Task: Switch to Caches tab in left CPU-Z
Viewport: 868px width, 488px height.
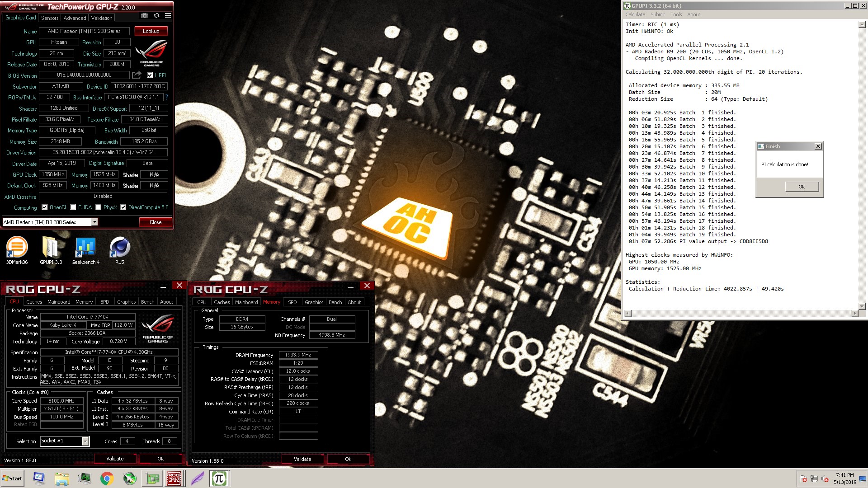Action: pos(34,302)
